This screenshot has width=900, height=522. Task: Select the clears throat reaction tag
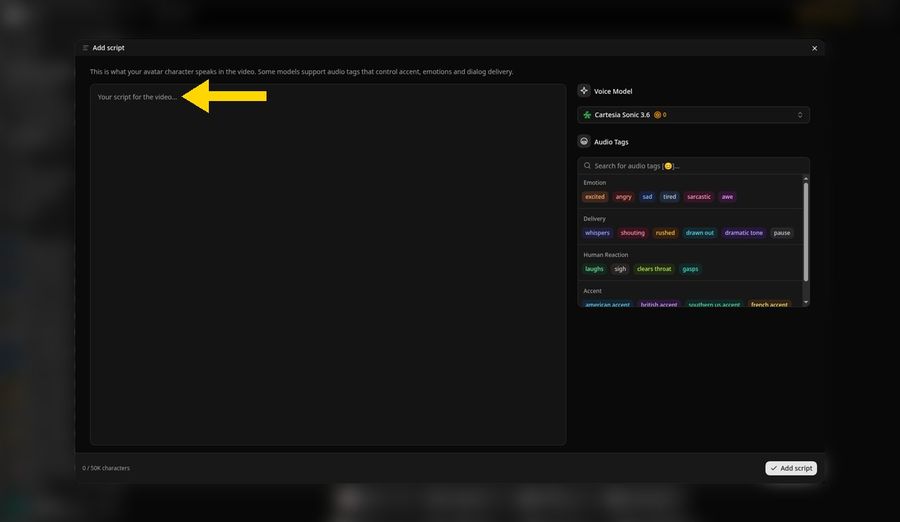(654, 269)
